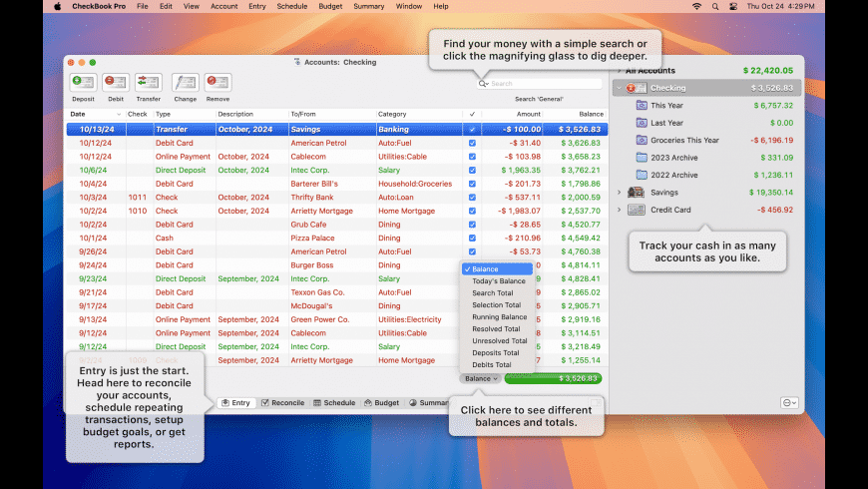Click the Debit toolbar icon
Screen dimensions: 868x489
116,83
